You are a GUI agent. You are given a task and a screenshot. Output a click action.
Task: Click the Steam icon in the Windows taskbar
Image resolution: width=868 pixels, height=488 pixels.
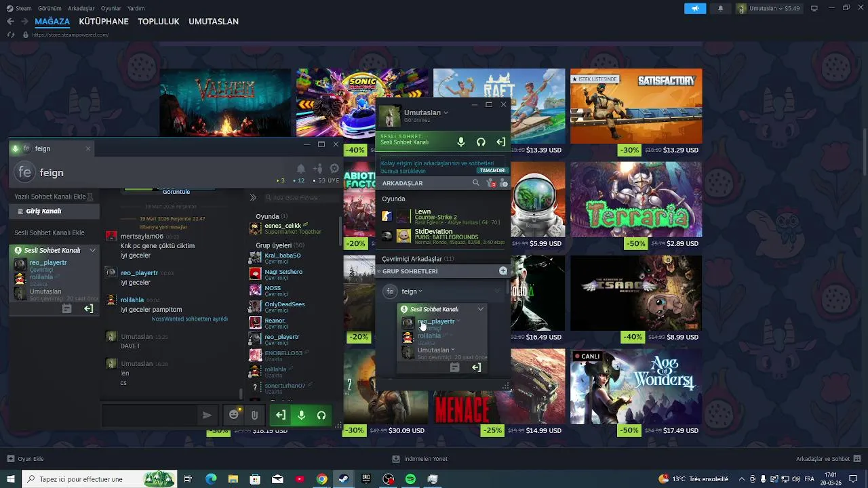(344, 479)
